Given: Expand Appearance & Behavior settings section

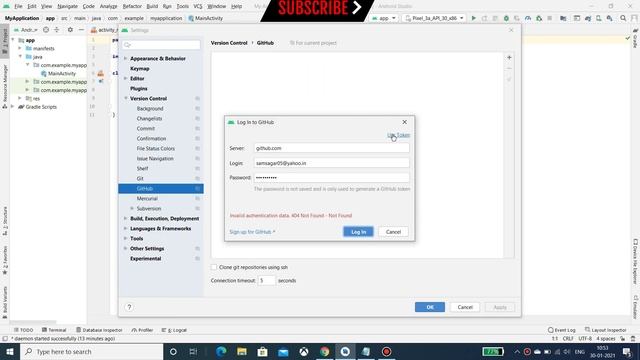Looking at the screenshot, I should (x=125, y=58).
